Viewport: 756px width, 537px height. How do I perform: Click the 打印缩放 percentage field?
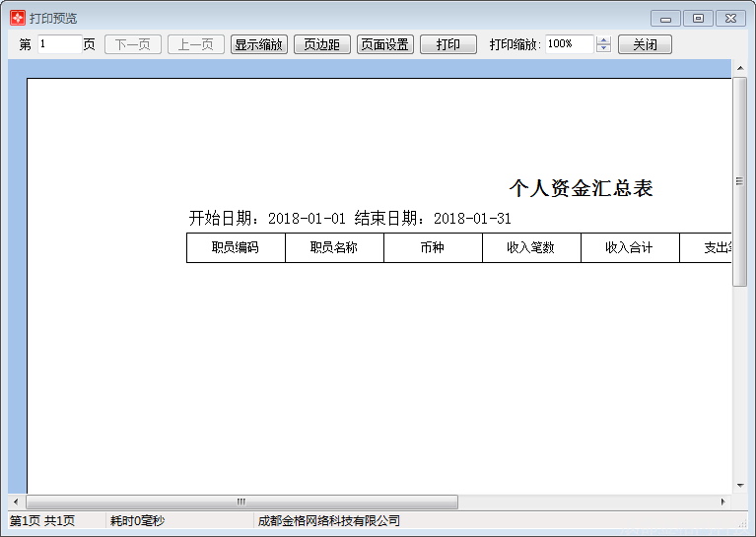pyautogui.click(x=569, y=44)
